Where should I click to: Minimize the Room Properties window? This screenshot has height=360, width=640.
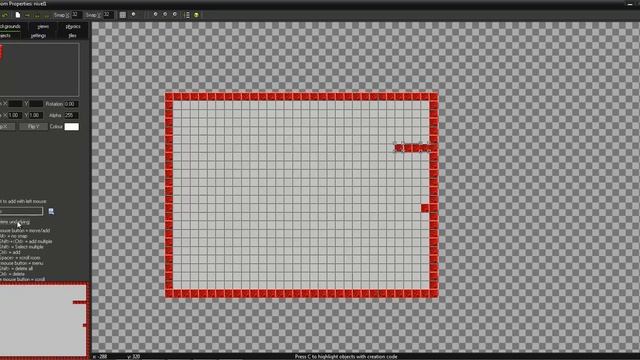pyautogui.click(x=630, y=4)
